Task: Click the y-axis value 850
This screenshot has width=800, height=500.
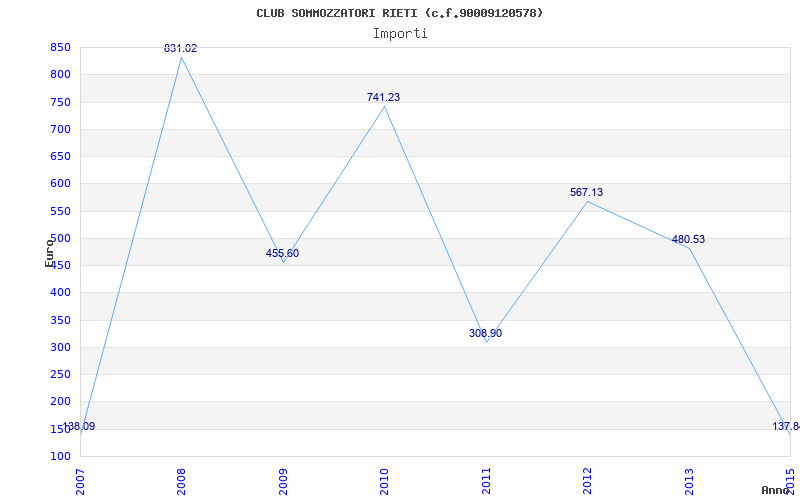Action: tap(60, 48)
